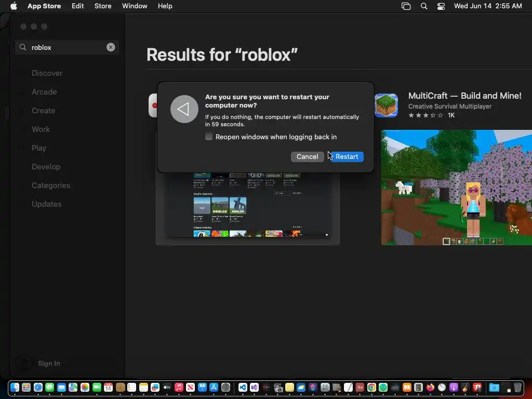532x399 pixels.
Task: Click the Creative Survival Multiplayer subtitle
Action: coord(450,106)
